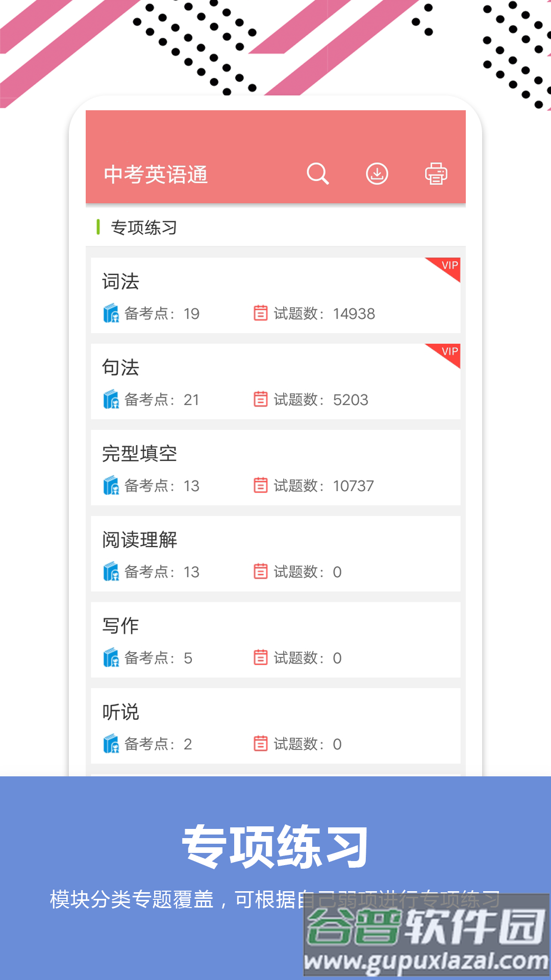Open the 听说 category
The image size is (551, 980).
120,712
